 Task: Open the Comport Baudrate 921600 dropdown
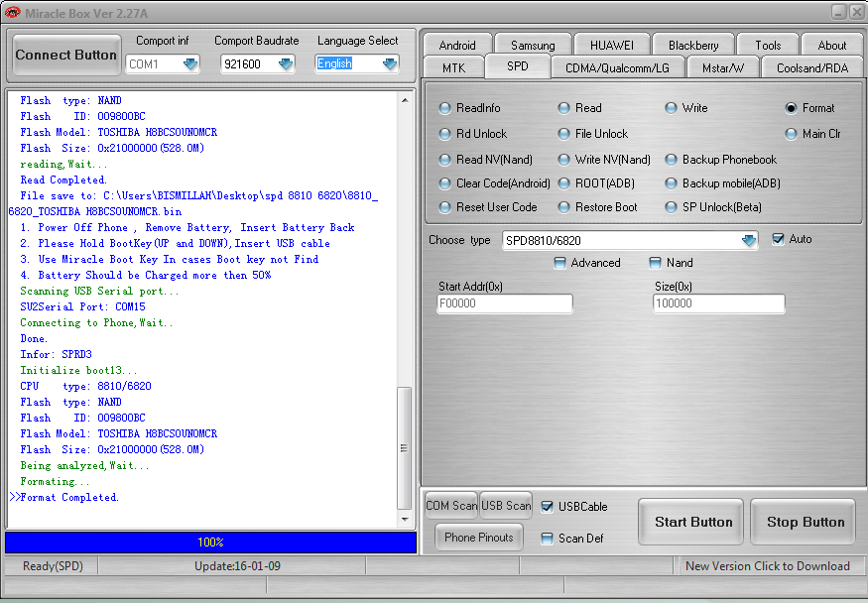285,64
